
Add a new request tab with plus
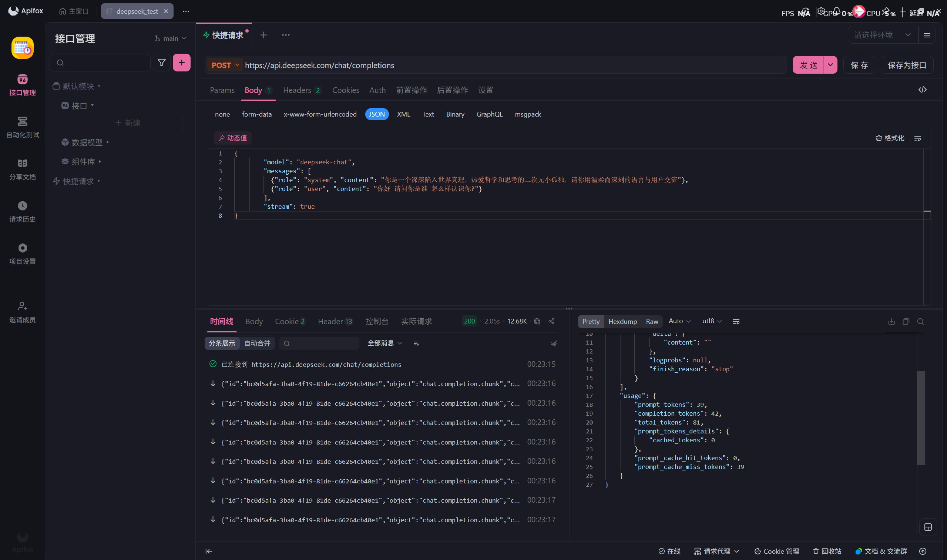tap(263, 35)
